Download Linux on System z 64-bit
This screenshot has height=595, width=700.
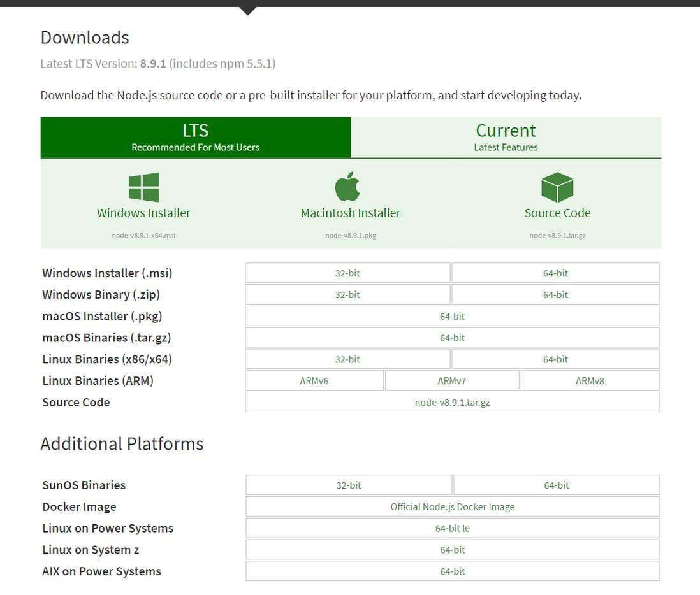(453, 550)
